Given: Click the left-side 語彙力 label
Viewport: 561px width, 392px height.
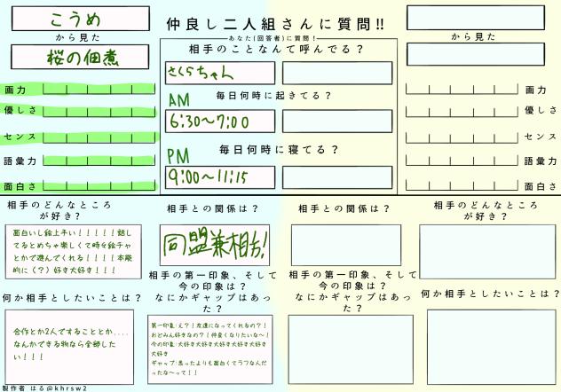Looking at the screenshot, I should (x=20, y=161).
